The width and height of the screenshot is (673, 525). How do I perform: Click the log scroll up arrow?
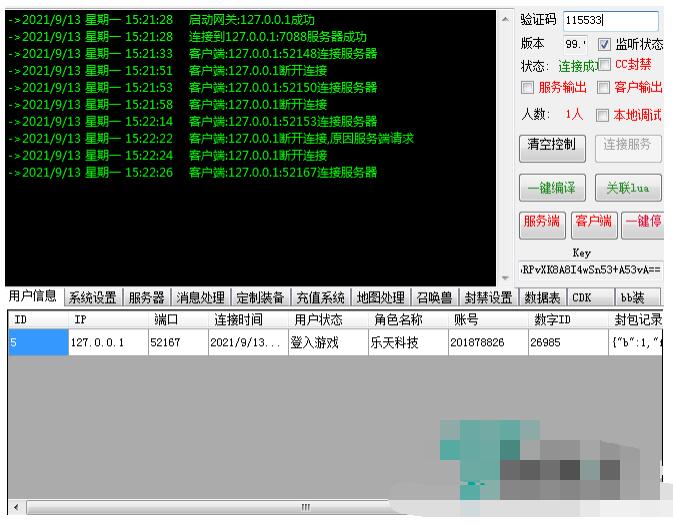[x=504, y=20]
